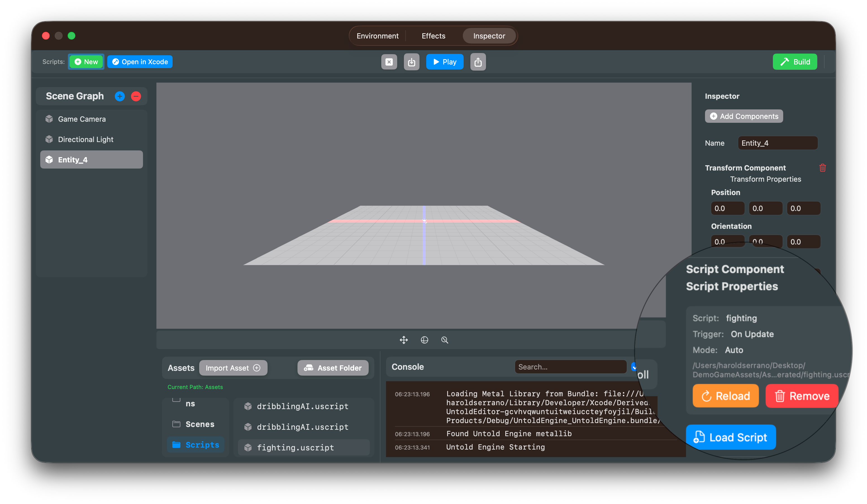The width and height of the screenshot is (867, 504).
Task: Click the Add Components button
Action: (744, 116)
